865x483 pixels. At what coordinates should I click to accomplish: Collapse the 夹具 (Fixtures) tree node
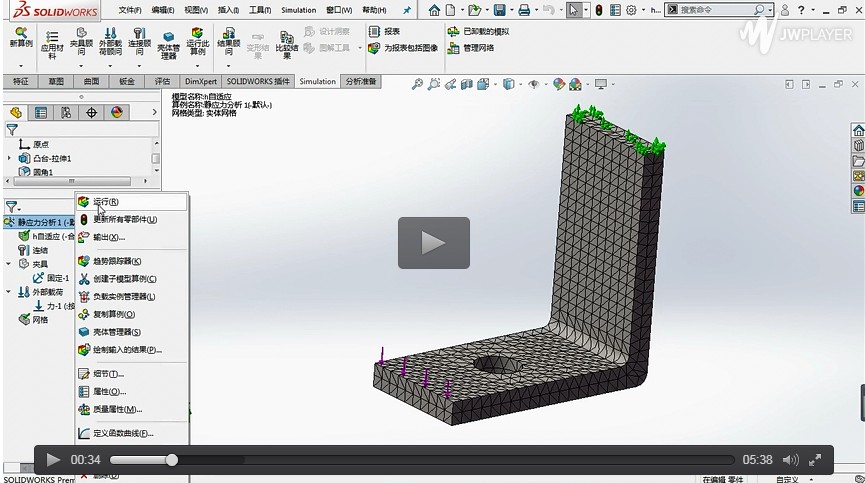click(x=10, y=264)
